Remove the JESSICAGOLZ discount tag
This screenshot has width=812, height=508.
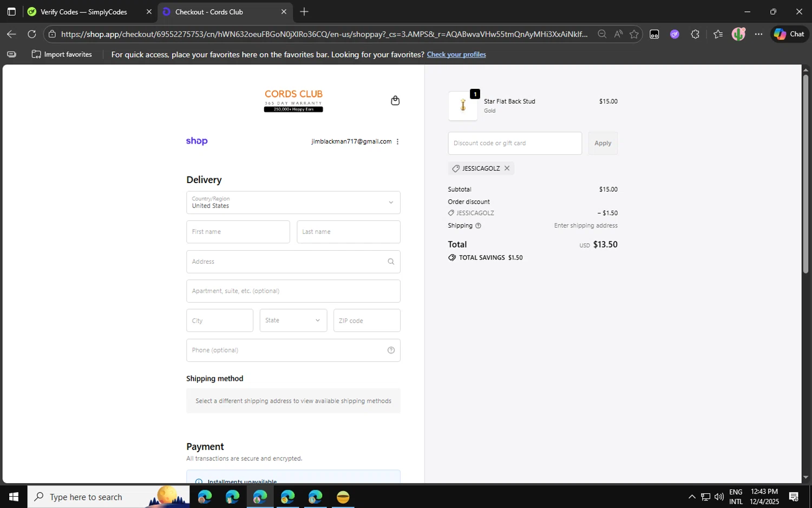click(x=507, y=168)
